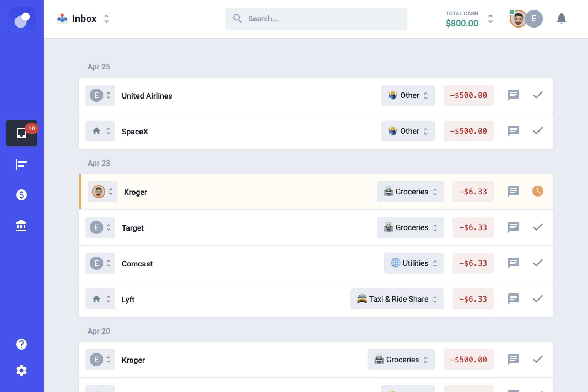The height and width of the screenshot is (392, 588).
Task: Open the bank accounts sidebar icon
Action: pos(21,226)
